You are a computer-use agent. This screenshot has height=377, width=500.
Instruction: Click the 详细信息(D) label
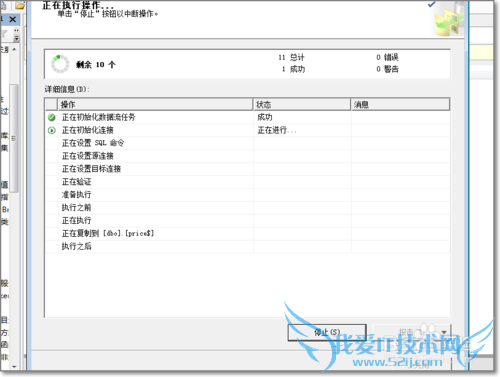pyautogui.click(x=67, y=89)
